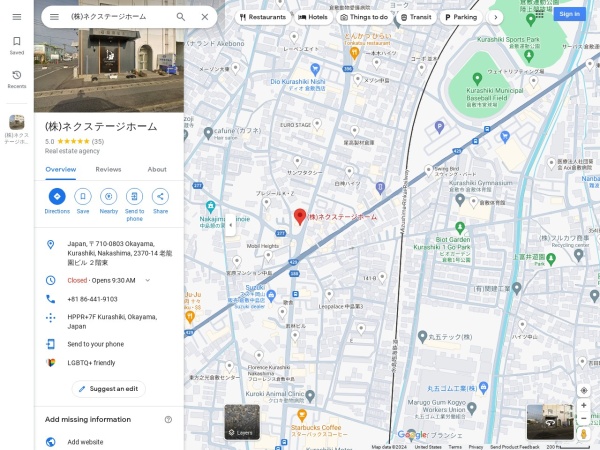This screenshot has height=450, width=600.
Task: Click the menu icon inside search box
Action: click(x=54, y=17)
